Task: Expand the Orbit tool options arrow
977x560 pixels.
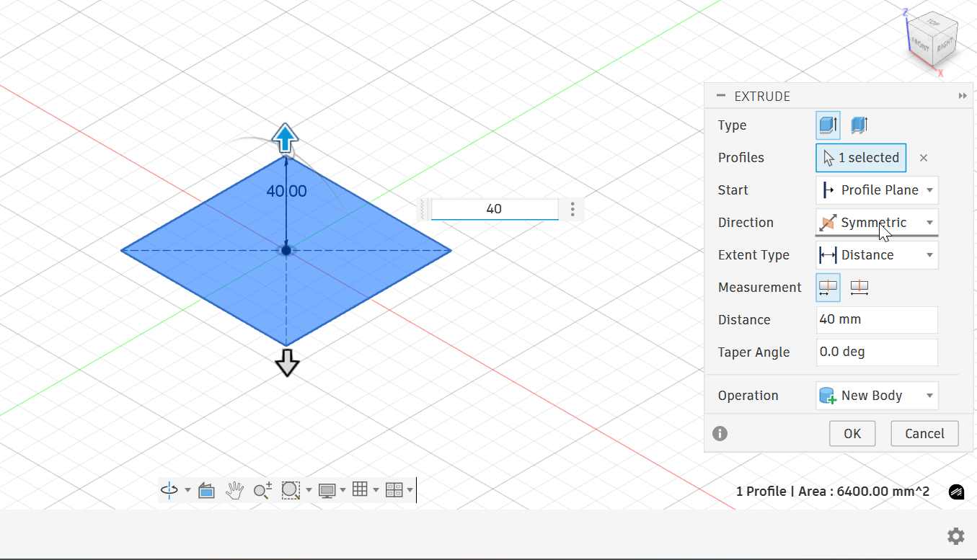Action: (188, 490)
